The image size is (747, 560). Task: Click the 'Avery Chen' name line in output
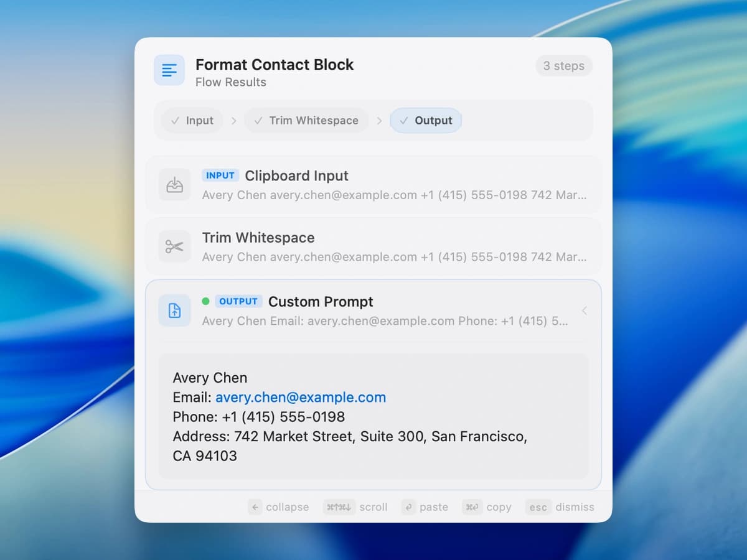210,378
